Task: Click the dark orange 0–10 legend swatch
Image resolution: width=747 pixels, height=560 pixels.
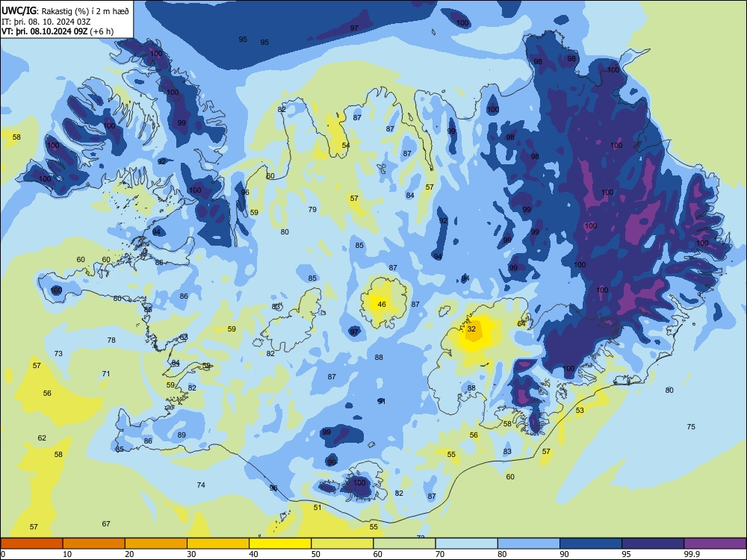Action: click(x=32, y=544)
